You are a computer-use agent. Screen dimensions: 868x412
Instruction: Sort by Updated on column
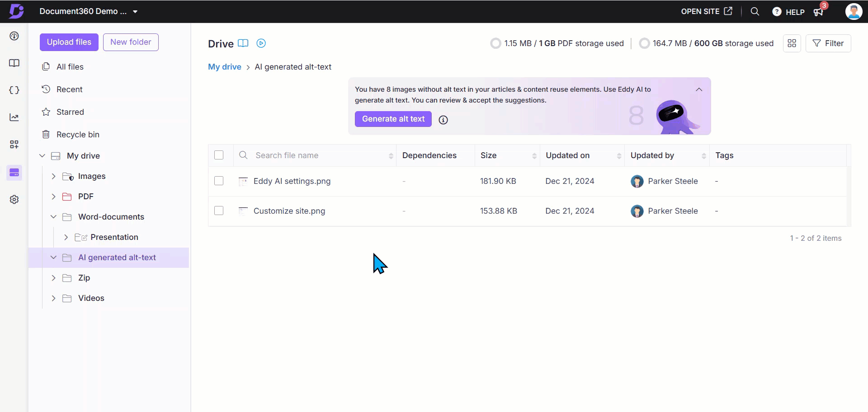point(619,155)
